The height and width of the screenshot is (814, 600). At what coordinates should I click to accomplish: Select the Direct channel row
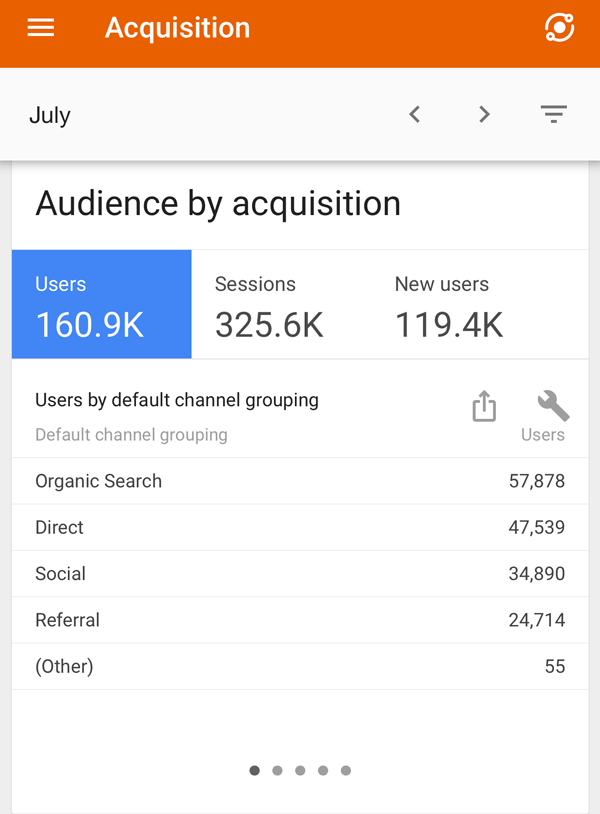300,527
